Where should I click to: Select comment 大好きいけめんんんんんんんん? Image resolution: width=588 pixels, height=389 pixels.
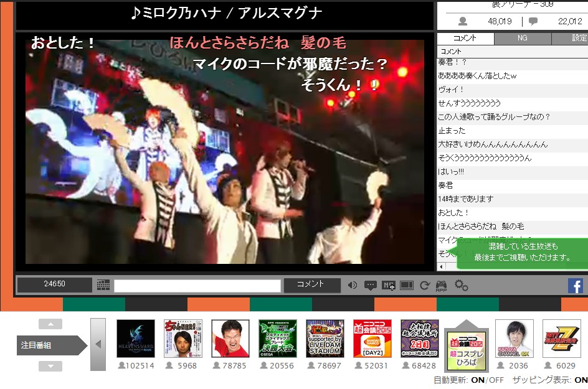coord(512,144)
